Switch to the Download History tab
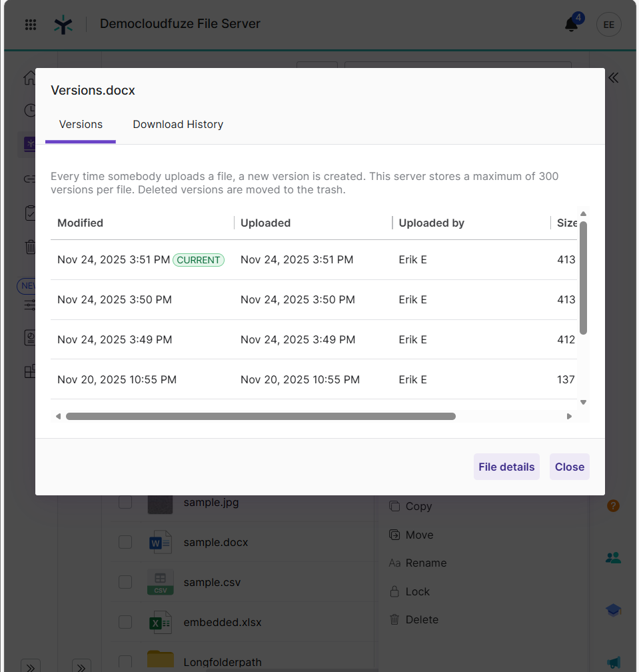This screenshot has width=639, height=672. [x=177, y=125]
